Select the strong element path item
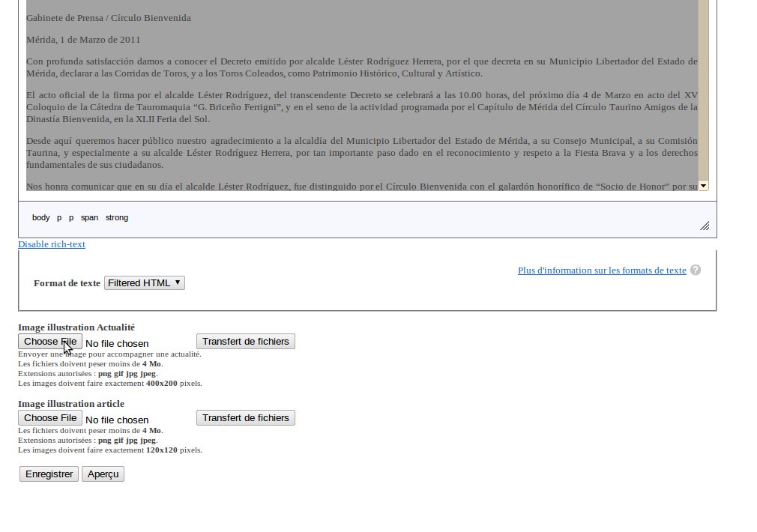 pyautogui.click(x=117, y=218)
